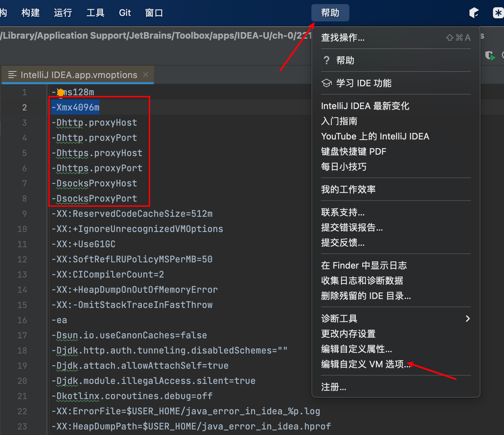Select 提交错误报告...
The width and height of the screenshot is (504, 435).
coord(396,228)
